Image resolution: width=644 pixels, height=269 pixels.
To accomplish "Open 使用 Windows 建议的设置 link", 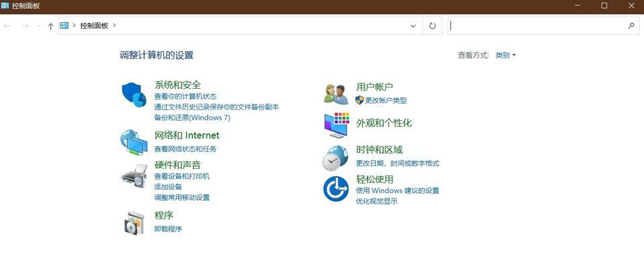I will 397,190.
